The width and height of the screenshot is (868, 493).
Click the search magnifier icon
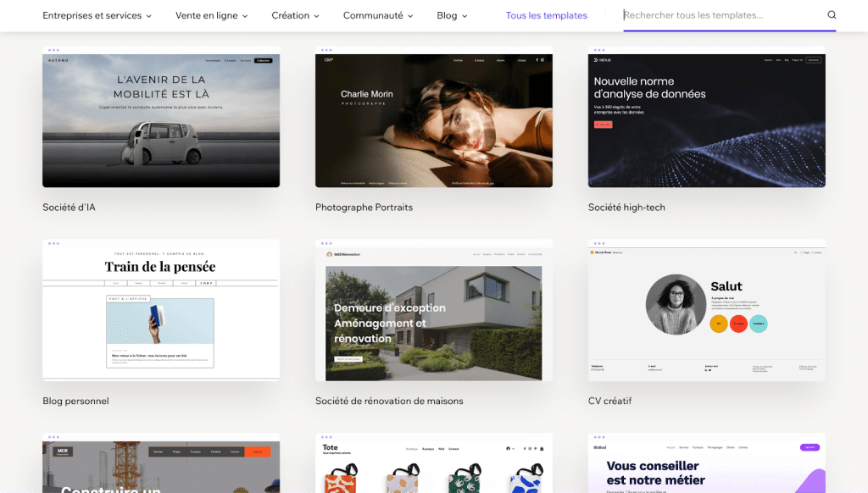(x=832, y=15)
